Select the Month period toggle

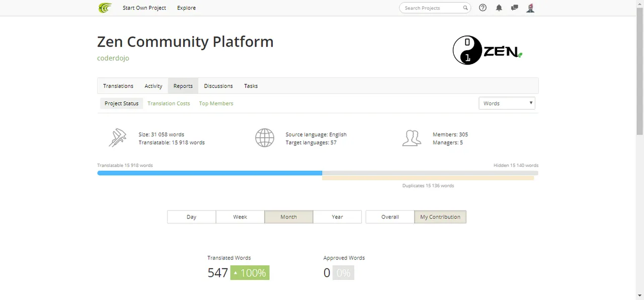(x=289, y=217)
